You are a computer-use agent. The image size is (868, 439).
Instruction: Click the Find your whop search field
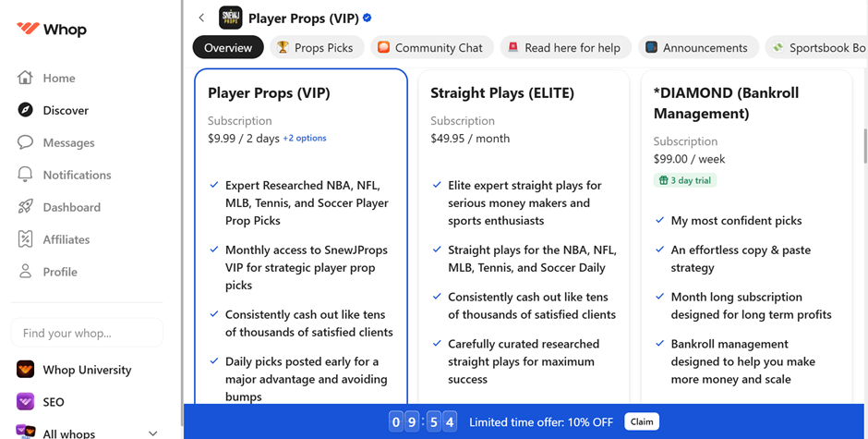(87, 333)
